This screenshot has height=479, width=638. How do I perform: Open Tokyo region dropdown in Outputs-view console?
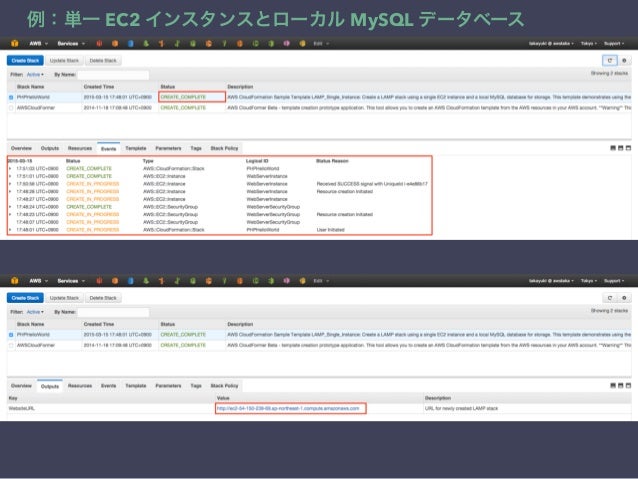[589, 281]
